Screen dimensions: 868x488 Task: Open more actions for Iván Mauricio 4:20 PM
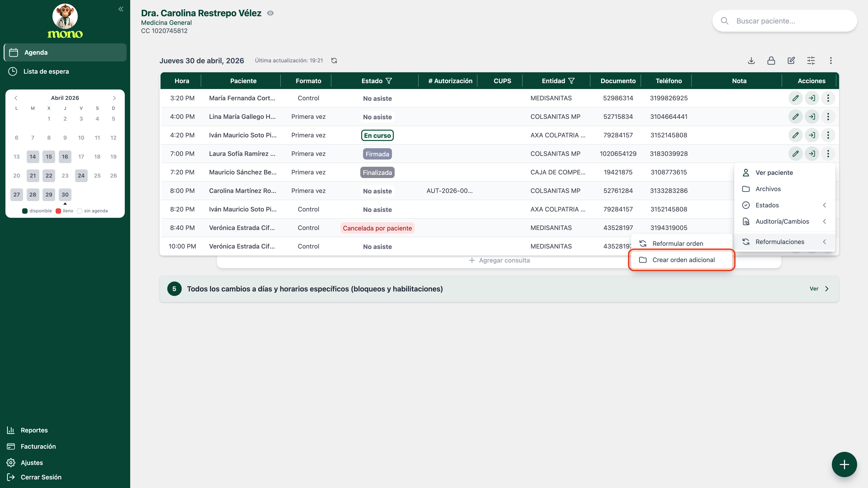click(x=828, y=135)
